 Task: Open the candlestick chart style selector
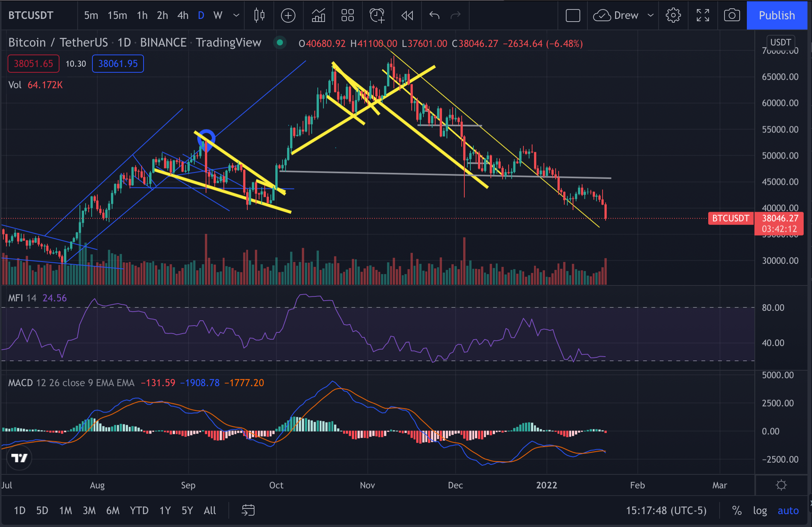tap(259, 16)
